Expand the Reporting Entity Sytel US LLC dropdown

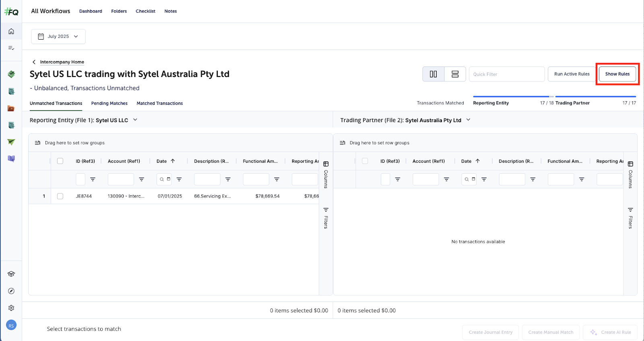(x=135, y=120)
